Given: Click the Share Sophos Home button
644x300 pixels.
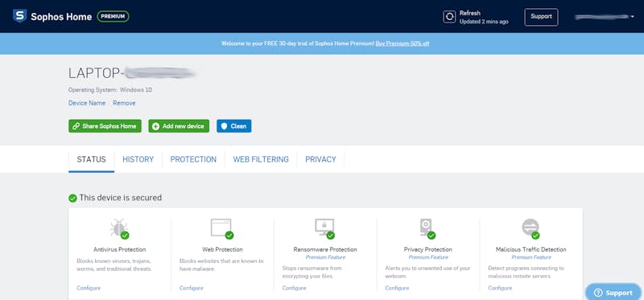Looking at the screenshot, I should click(105, 126).
